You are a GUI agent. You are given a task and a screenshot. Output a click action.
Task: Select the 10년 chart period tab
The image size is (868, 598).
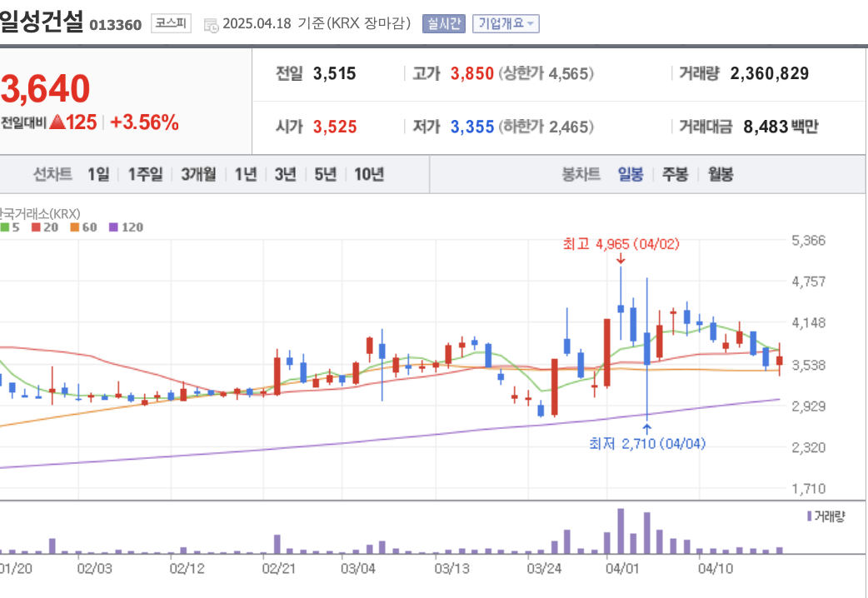(369, 175)
